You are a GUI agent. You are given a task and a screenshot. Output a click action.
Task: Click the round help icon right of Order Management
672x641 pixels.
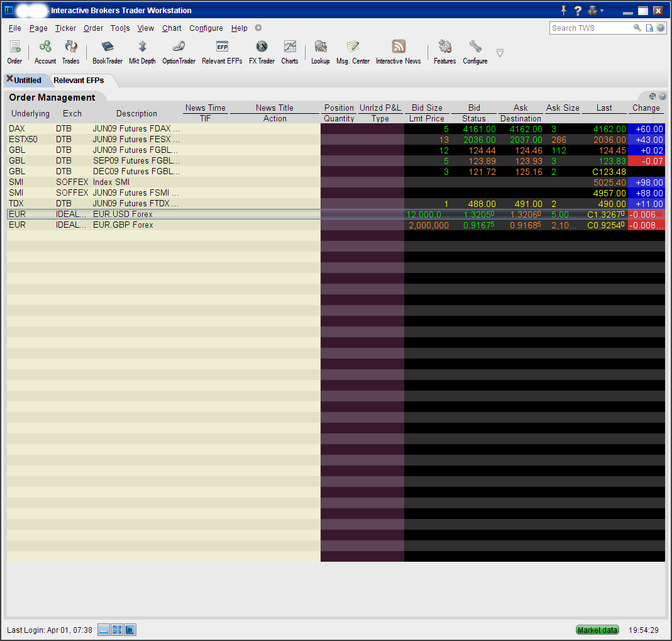pos(662,96)
